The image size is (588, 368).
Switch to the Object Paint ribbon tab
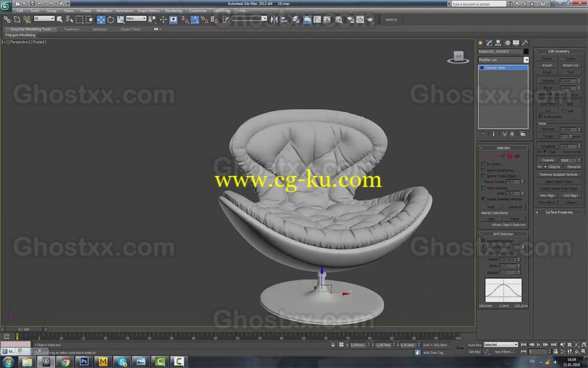(x=131, y=29)
